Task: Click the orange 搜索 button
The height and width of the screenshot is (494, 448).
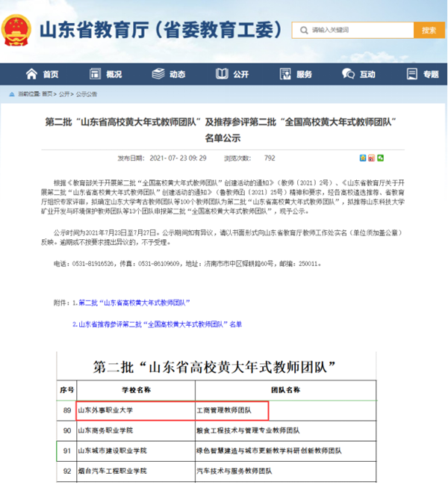Action: pyautogui.click(x=429, y=30)
